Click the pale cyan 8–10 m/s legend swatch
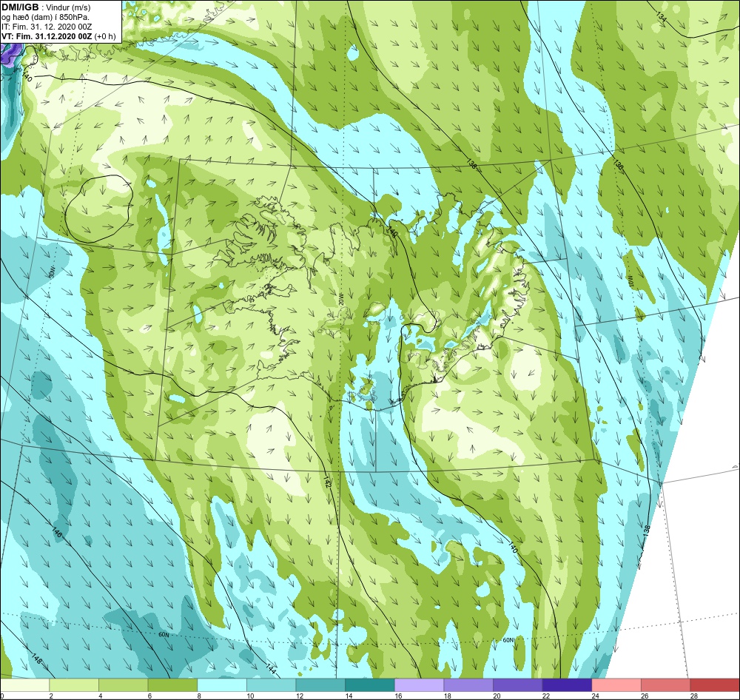Screen dimensions: 740x700 tap(222, 684)
